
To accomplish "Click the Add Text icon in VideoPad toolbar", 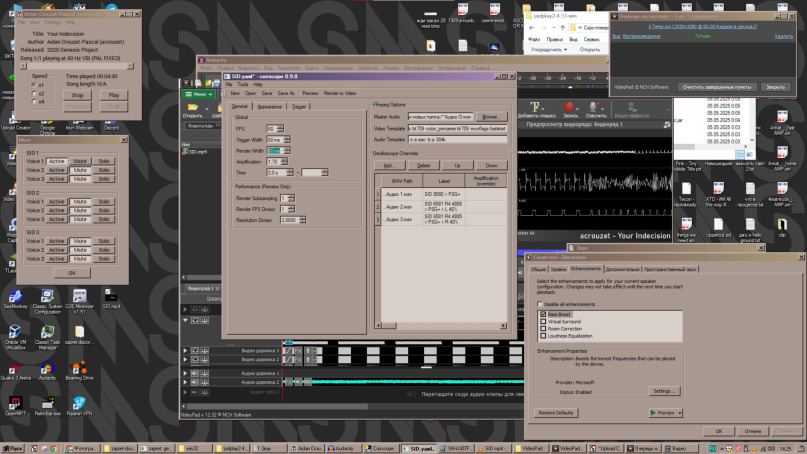I will coord(536,106).
